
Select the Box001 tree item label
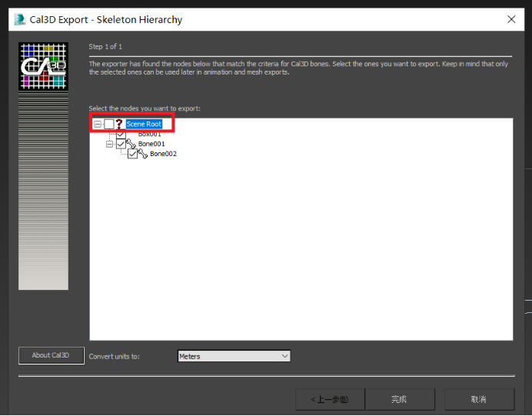150,135
